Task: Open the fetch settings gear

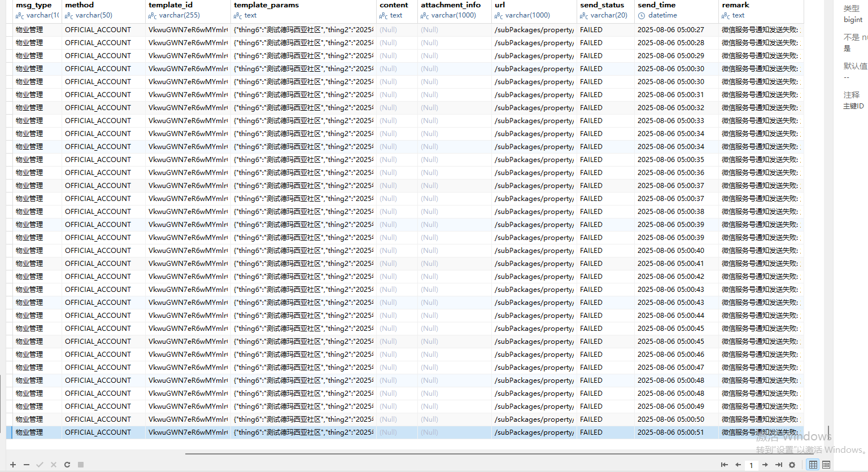Action: [x=792, y=465]
